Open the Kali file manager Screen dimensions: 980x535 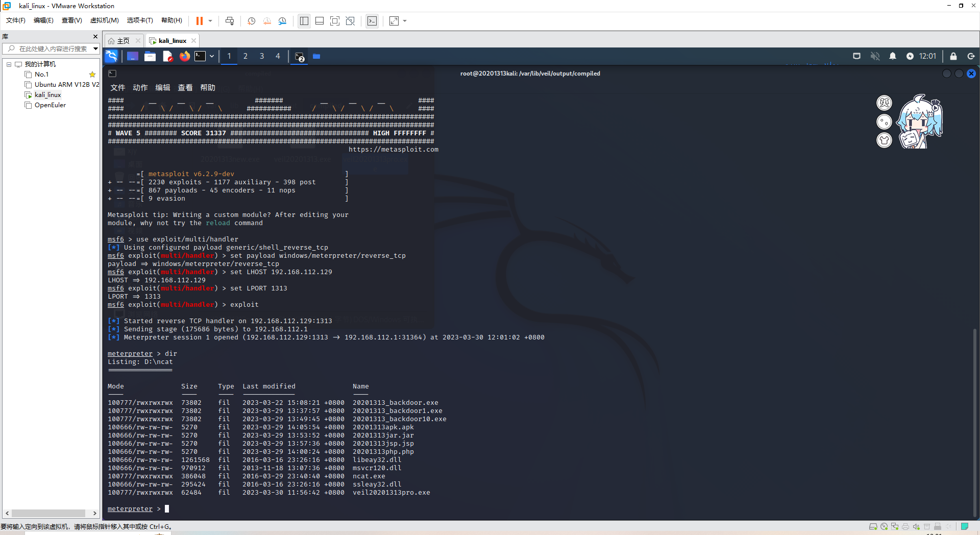pos(150,56)
